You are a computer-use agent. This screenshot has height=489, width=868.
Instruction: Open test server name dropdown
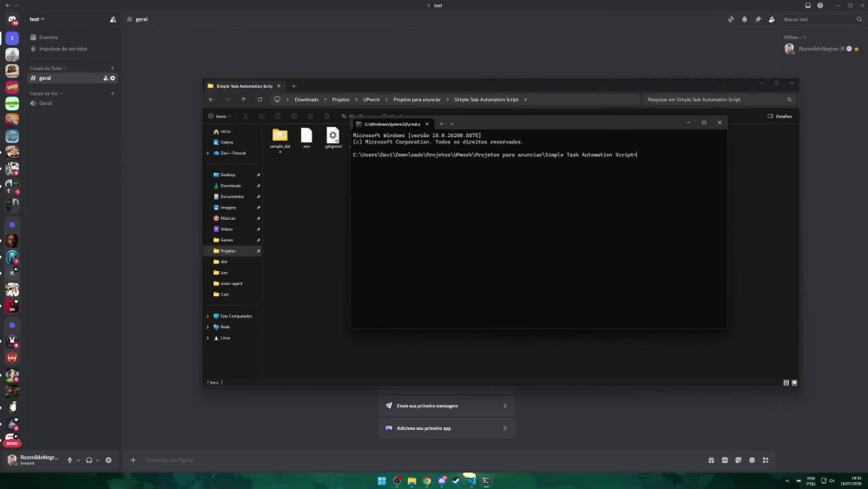pyautogui.click(x=37, y=19)
